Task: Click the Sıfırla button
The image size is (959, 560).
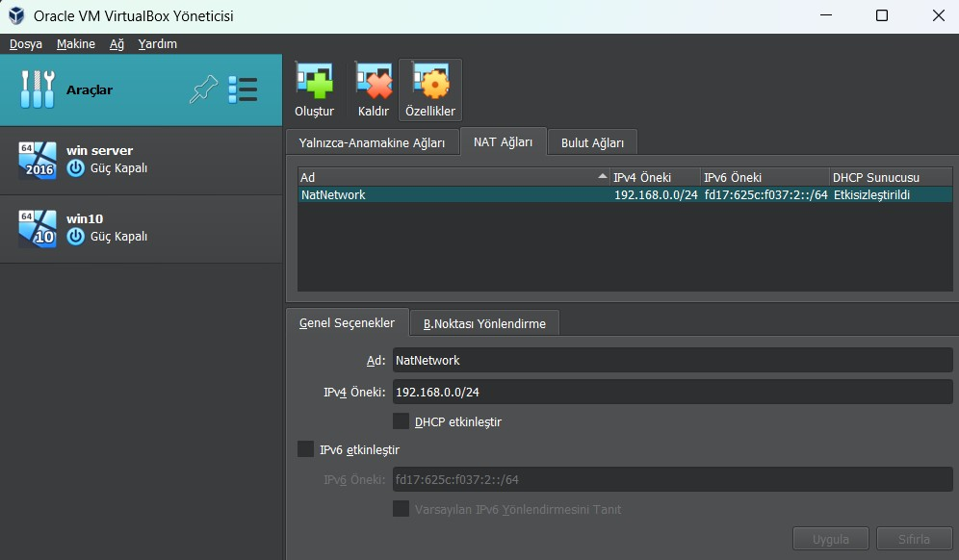Action: pyautogui.click(x=914, y=539)
